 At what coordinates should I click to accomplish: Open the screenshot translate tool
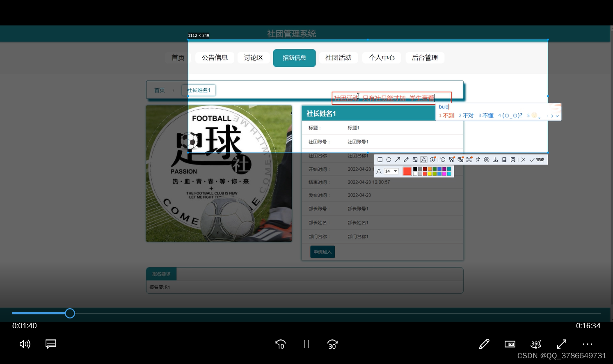(x=460, y=160)
